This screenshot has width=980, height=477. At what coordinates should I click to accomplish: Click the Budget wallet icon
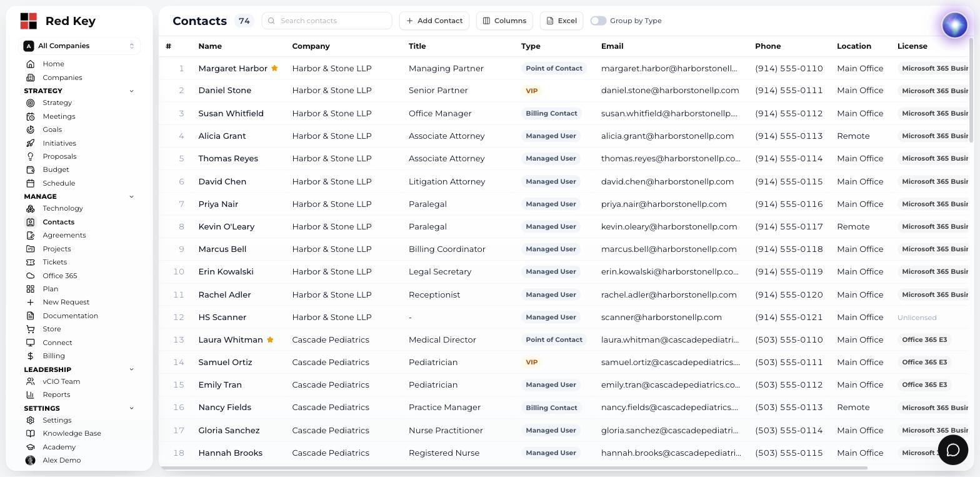tap(30, 169)
